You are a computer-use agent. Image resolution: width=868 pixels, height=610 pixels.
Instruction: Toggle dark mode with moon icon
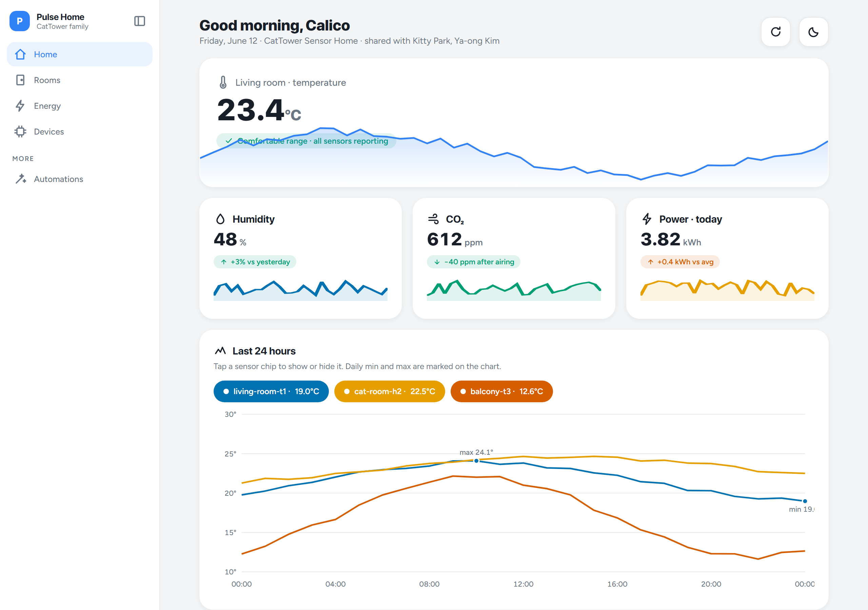[x=813, y=32]
